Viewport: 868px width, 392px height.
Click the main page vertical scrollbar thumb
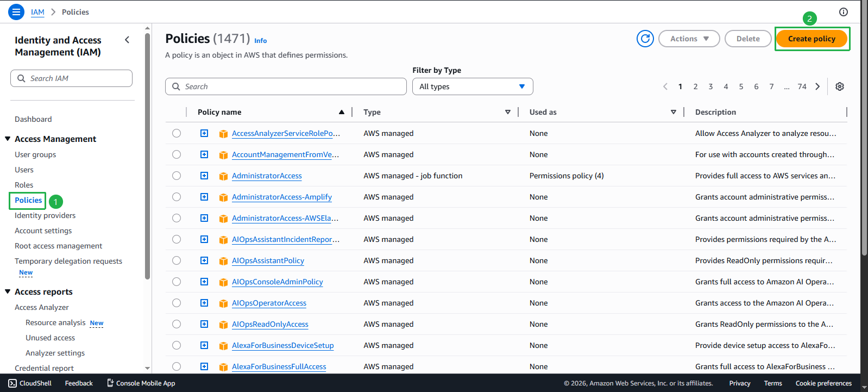point(864,128)
